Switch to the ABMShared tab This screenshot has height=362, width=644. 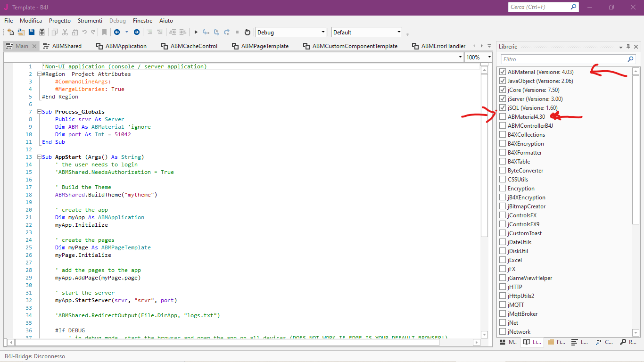tap(62, 46)
